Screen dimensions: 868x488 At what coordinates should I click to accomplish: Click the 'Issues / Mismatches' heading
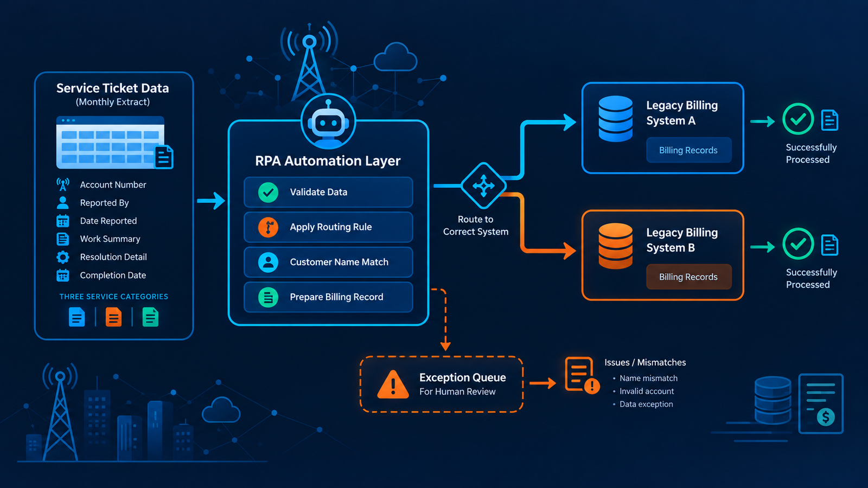(x=646, y=362)
